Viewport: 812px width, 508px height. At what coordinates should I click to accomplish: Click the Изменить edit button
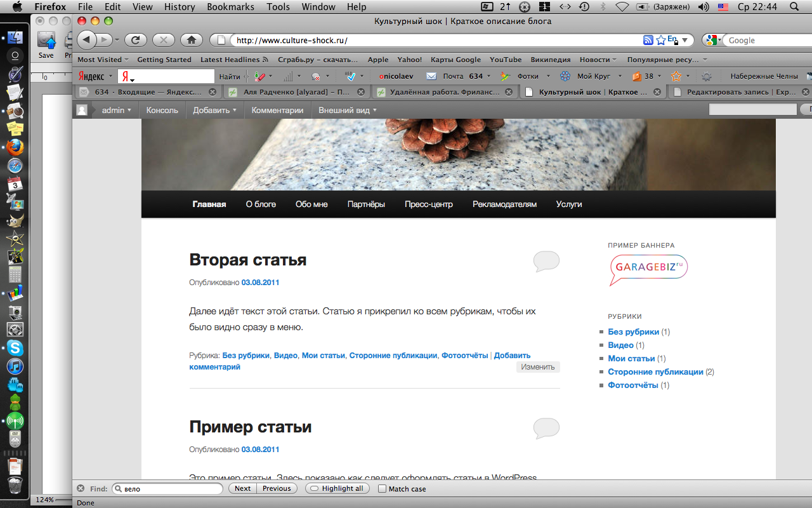(x=537, y=367)
